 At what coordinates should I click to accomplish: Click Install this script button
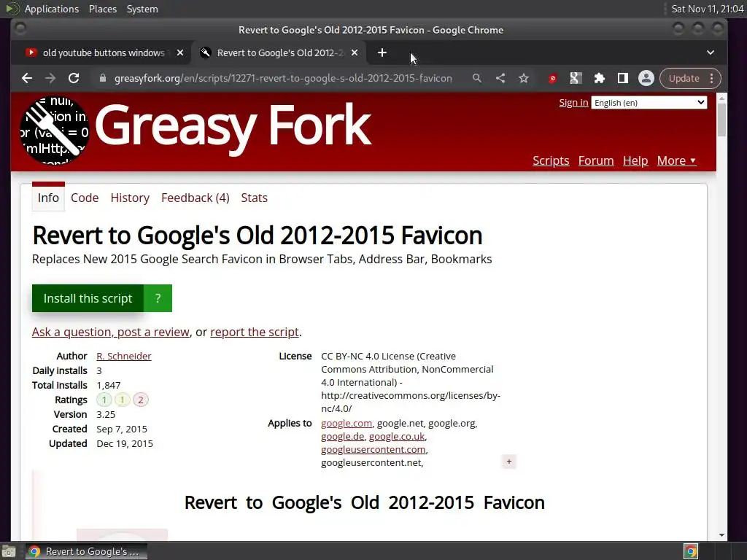tap(88, 298)
